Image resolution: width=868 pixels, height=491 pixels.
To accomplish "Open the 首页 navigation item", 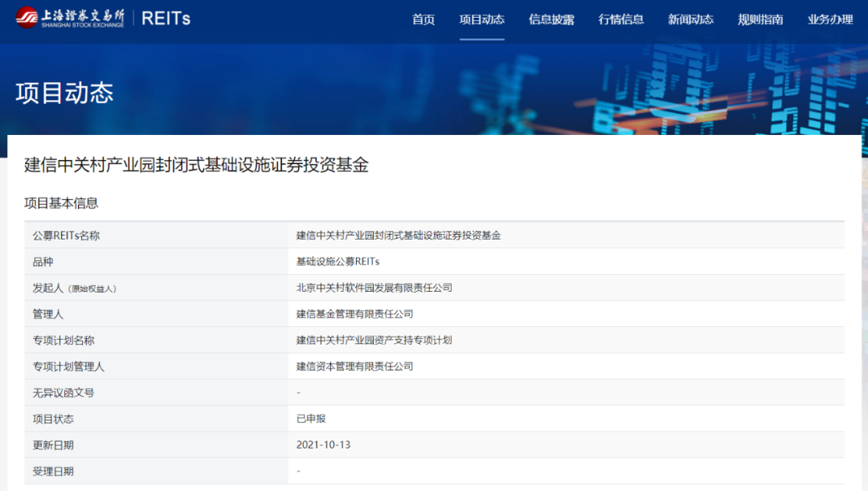I will coord(424,19).
